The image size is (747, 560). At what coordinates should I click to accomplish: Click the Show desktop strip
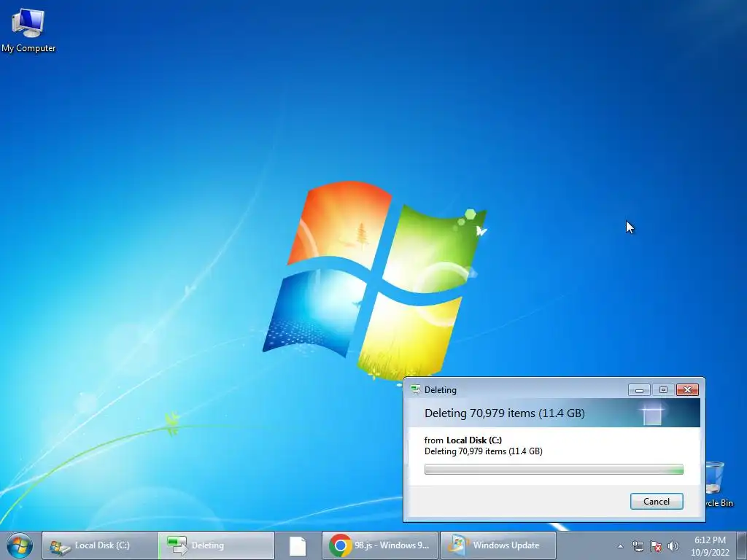click(742, 545)
